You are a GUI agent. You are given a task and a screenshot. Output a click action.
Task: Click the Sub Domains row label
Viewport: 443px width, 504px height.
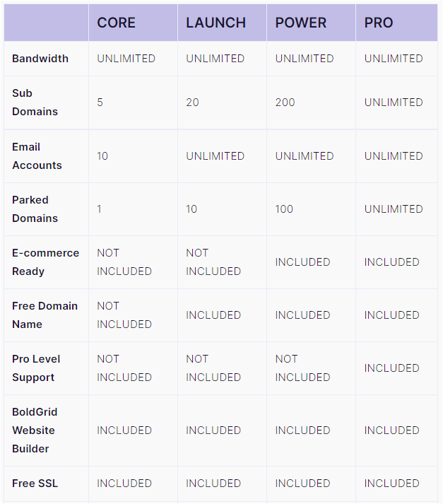(35, 102)
